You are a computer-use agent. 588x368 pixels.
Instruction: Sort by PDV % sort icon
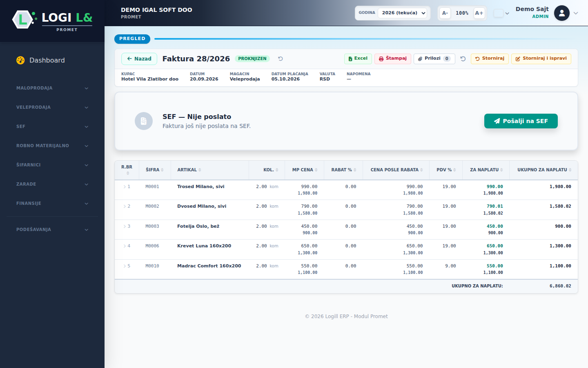pyautogui.click(x=454, y=170)
